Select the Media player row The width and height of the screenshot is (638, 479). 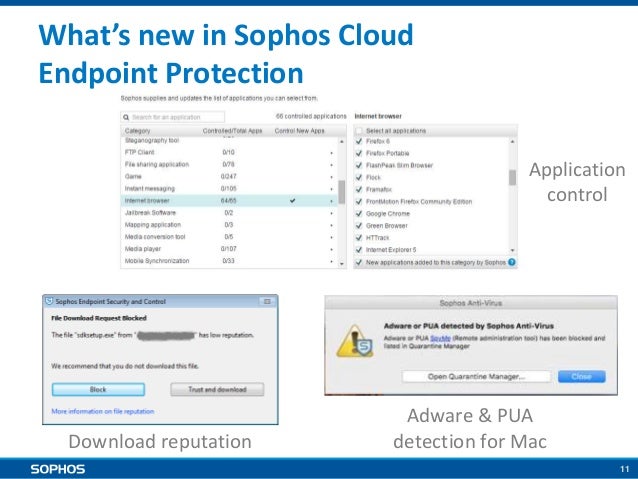(229, 249)
